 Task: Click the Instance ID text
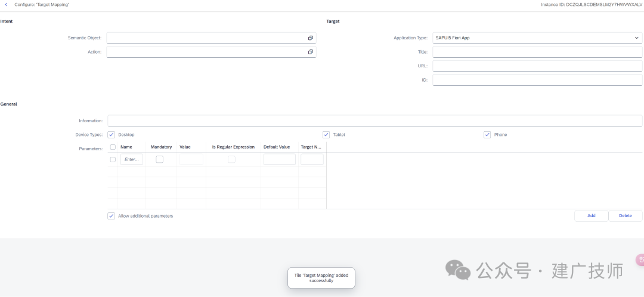[592, 5]
